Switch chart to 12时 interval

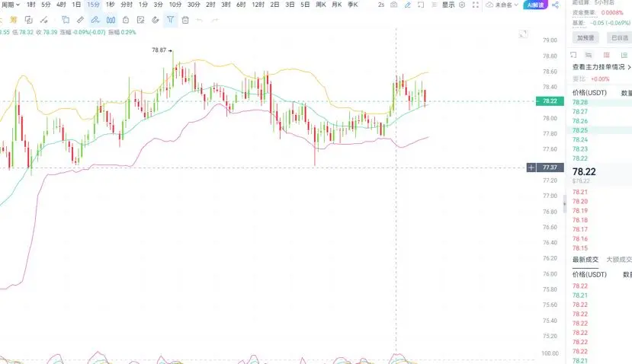(258, 5)
